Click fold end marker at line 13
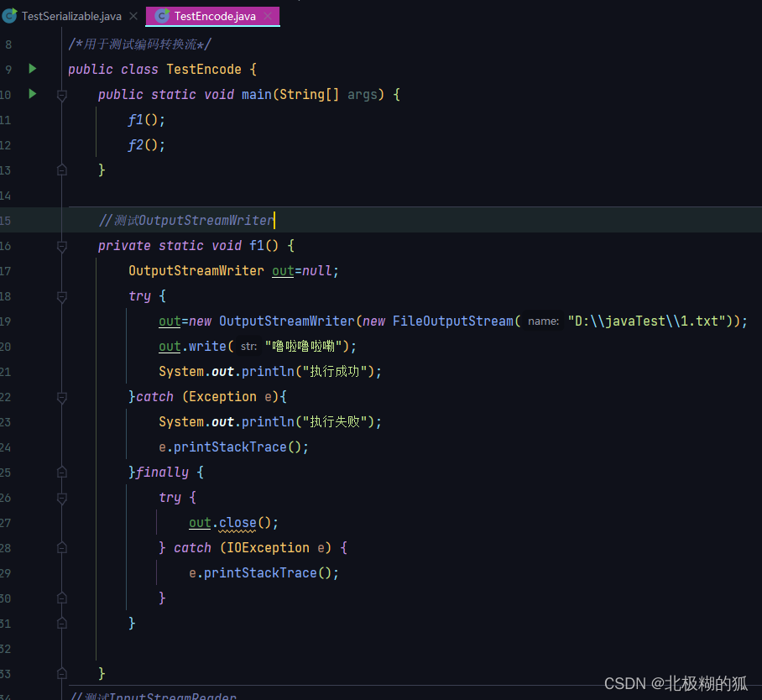The image size is (762, 700). coord(62,170)
